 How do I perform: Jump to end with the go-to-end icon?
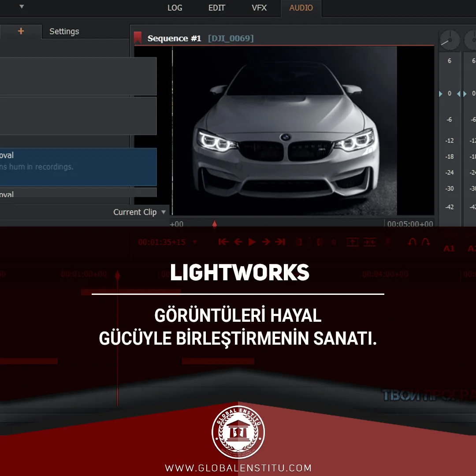[x=280, y=242]
